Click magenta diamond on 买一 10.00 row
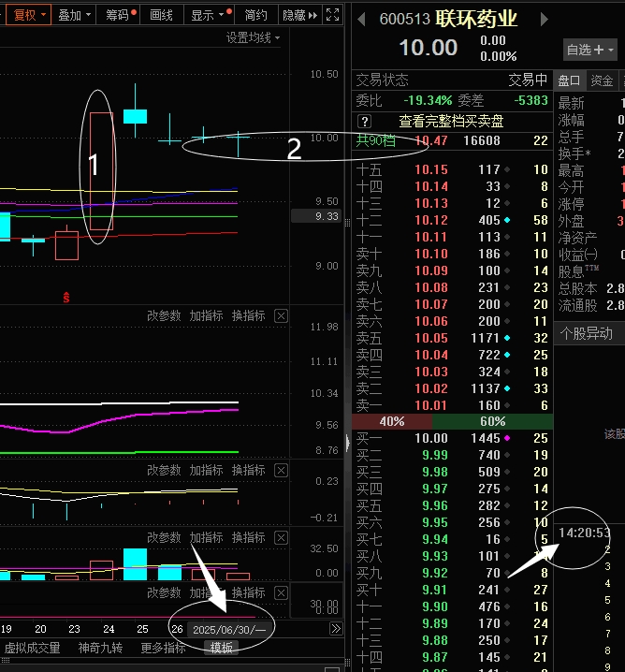The width and height of the screenshot is (625, 672). 507,438
